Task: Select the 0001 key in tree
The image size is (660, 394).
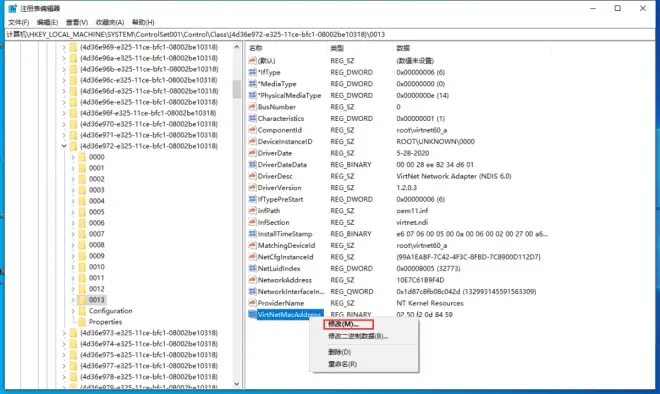Action: pyautogui.click(x=96, y=168)
